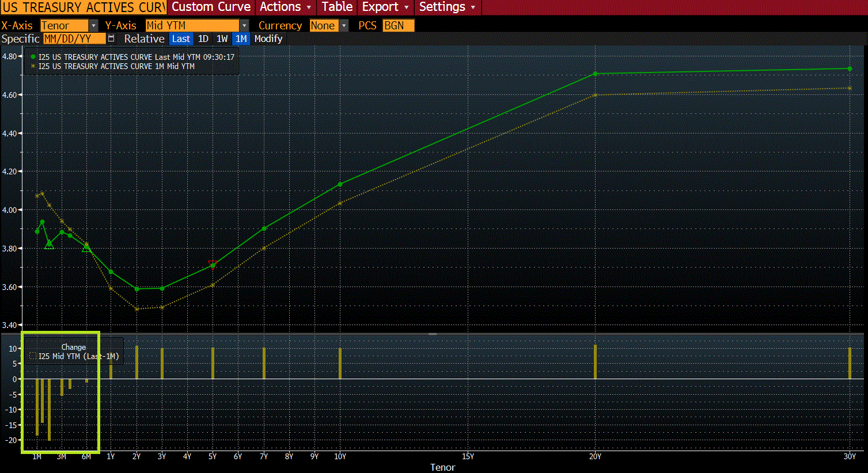Click the green dot legend marker for Last curve

(x=33, y=57)
